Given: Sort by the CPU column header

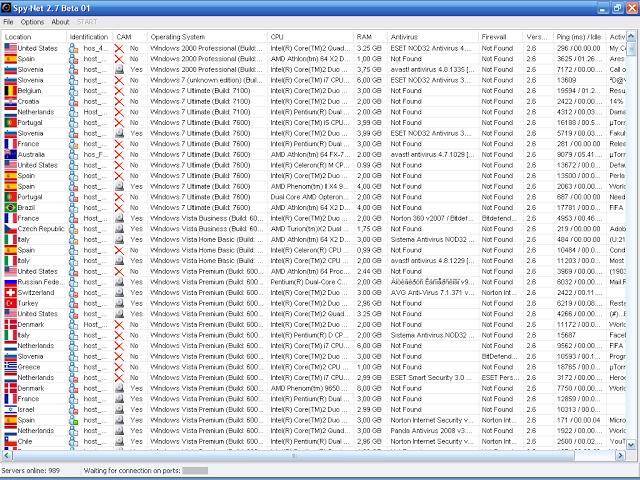Looking at the screenshot, I should pyautogui.click(x=310, y=37).
